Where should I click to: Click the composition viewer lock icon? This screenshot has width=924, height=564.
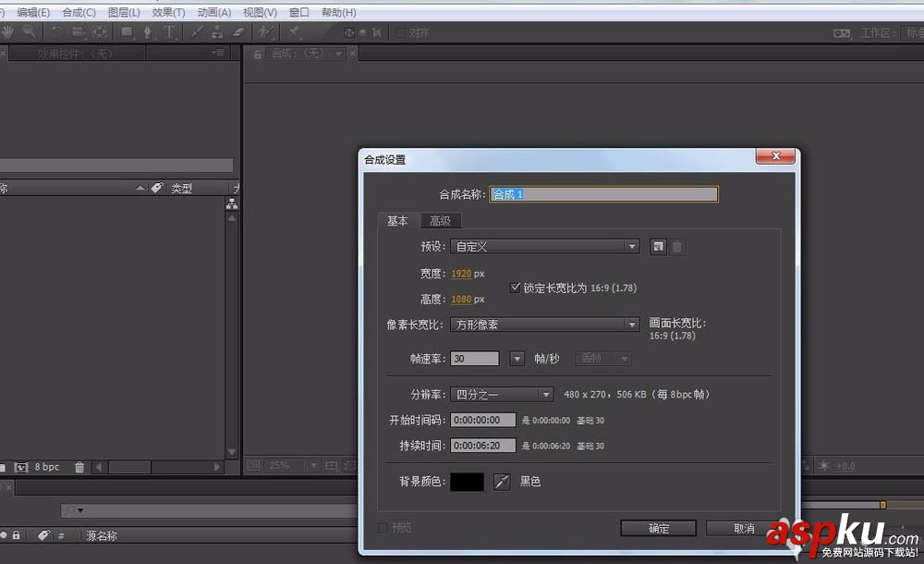tap(258, 55)
